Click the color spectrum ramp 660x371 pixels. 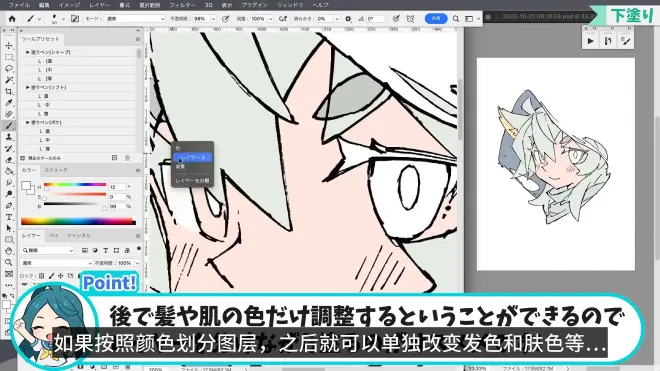pos(78,221)
